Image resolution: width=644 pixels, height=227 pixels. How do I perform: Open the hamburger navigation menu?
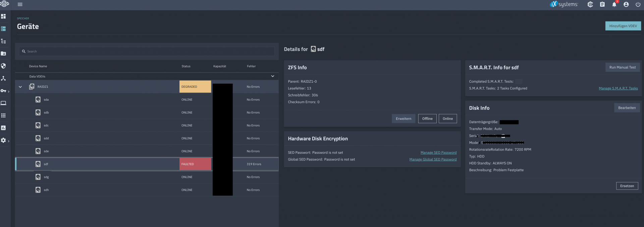[20, 4]
